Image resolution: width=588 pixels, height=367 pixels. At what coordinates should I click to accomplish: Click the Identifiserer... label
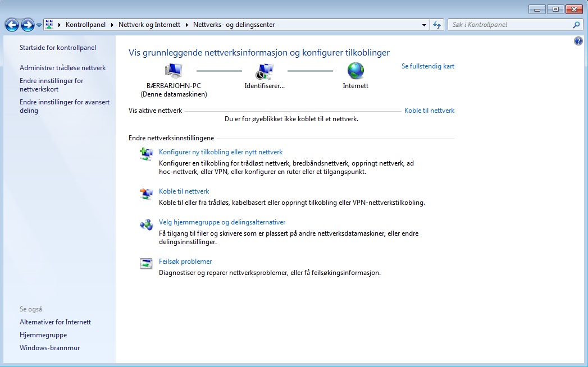tap(265, 86)
